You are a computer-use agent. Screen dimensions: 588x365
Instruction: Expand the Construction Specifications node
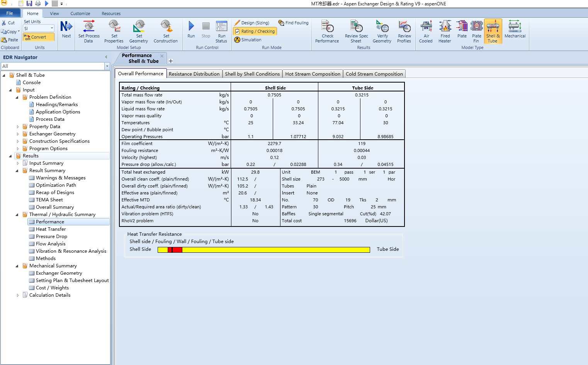pyautogui.click(x=18, y=141)
